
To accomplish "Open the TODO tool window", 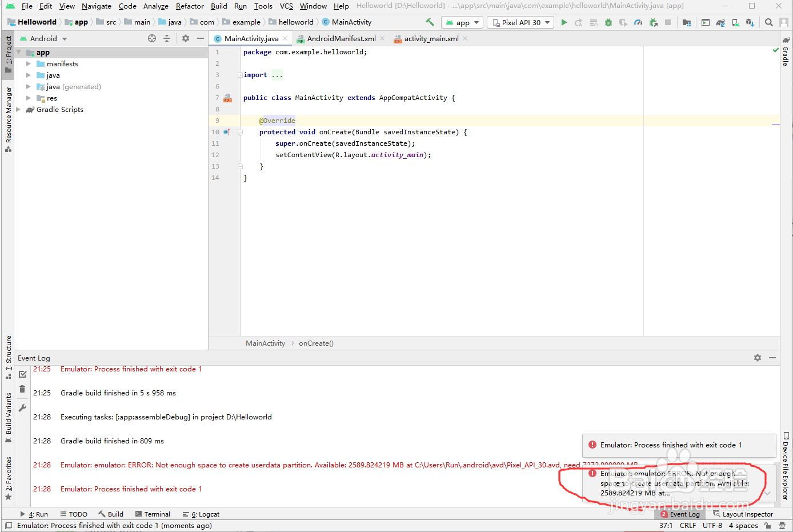I will click(74, 514).
